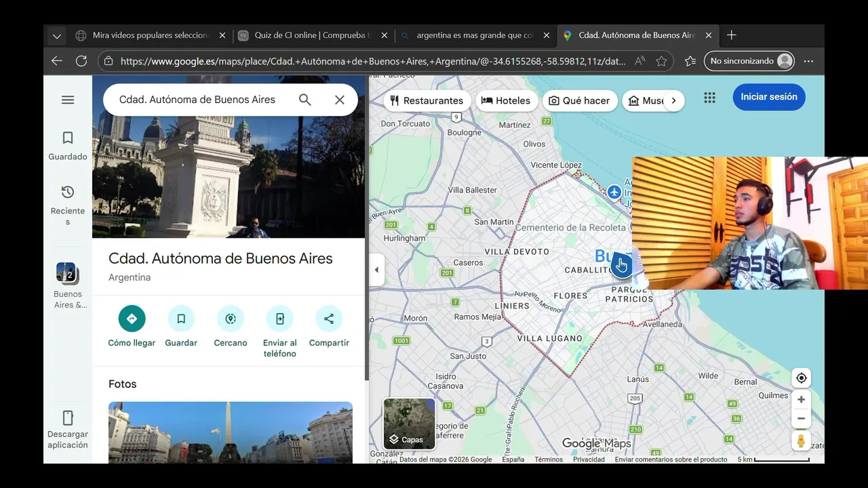Click the Villa Devoto label on map

pyautogui.click(x=517, y=251)
